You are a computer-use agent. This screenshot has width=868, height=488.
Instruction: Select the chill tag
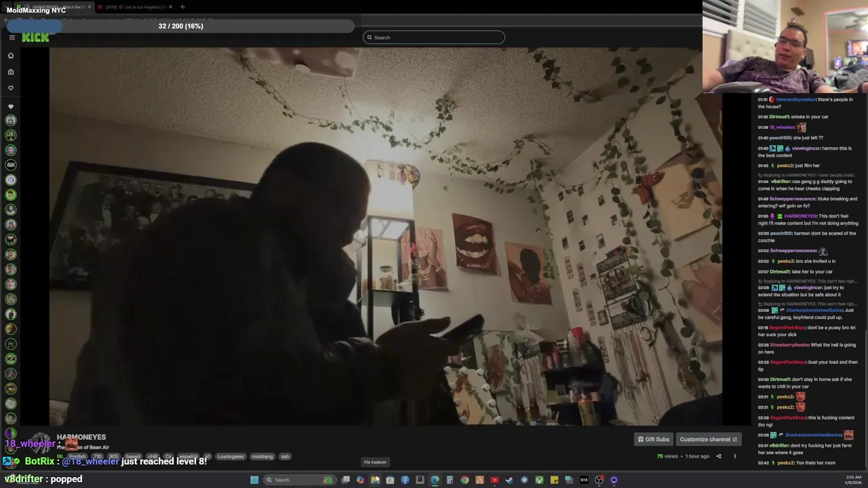click(x=153, y=457)
